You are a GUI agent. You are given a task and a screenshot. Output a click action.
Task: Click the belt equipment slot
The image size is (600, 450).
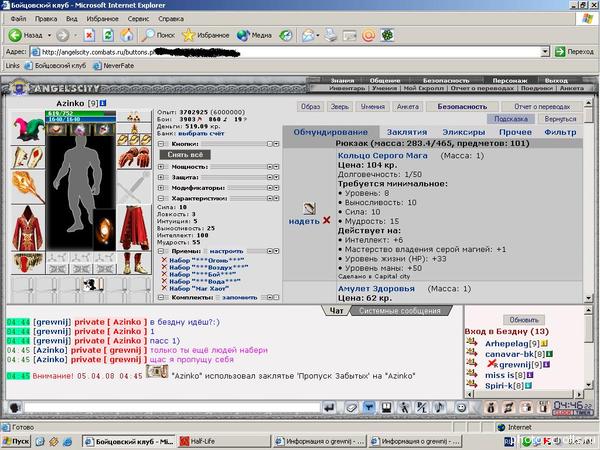(28, 263)
